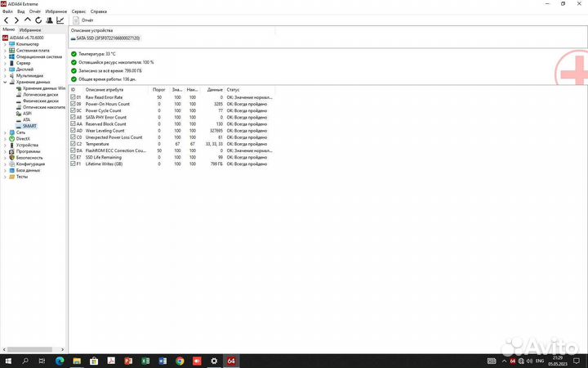Expand the Дисплей tree node
The height and width of the screenshot is (368, 588).
point(5,70)
